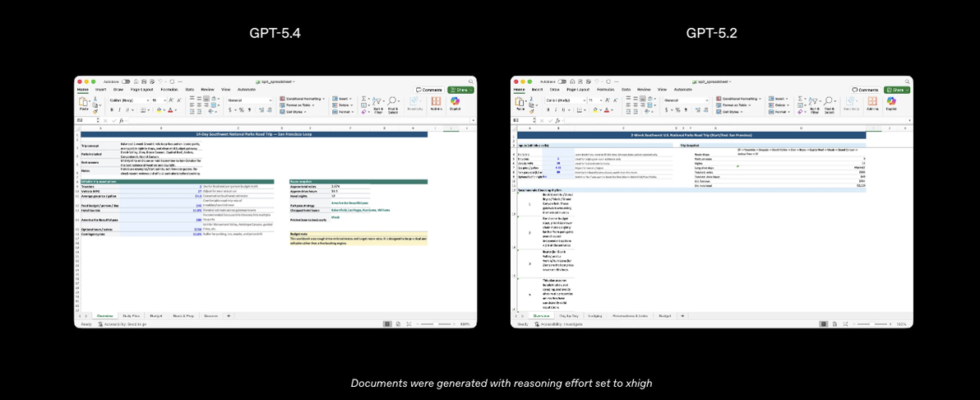
Task: Toggle the AutoSave switch in GPT-5.2 window
Action: (x=562, y=81)
